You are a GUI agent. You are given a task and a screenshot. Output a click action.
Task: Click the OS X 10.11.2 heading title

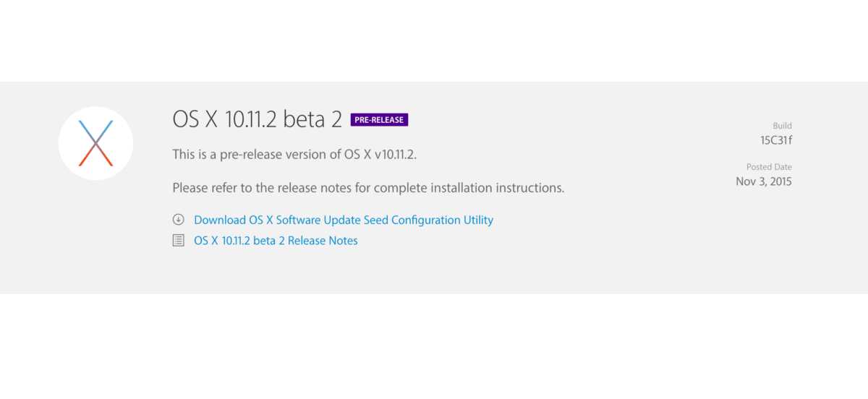coord(225,120)
